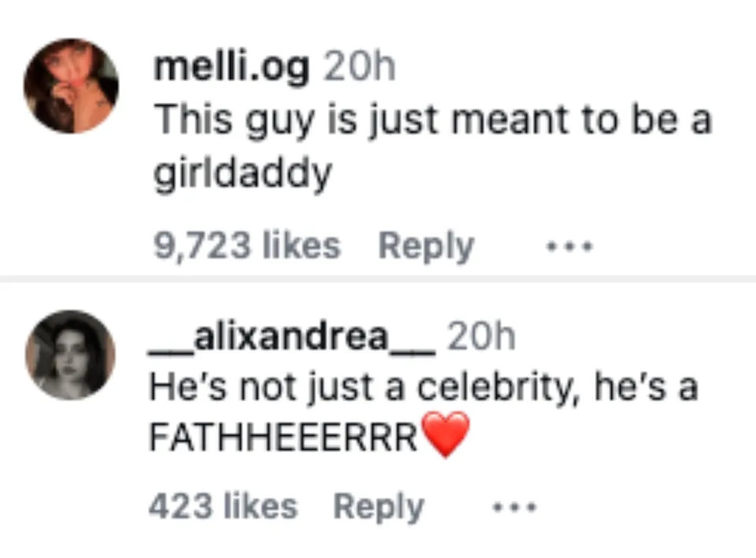756x558 pixels.
Task: Click the divider between the two comments
Action: (x=378, y=280)
